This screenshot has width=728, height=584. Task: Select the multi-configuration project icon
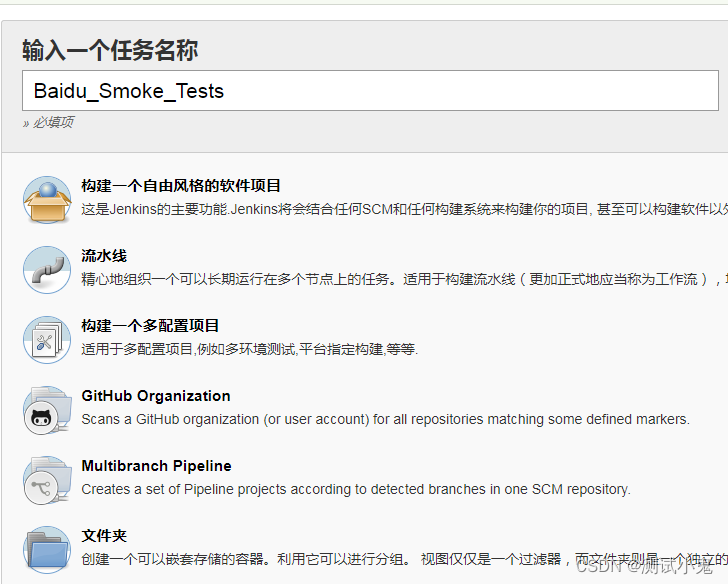click(47, 340)
